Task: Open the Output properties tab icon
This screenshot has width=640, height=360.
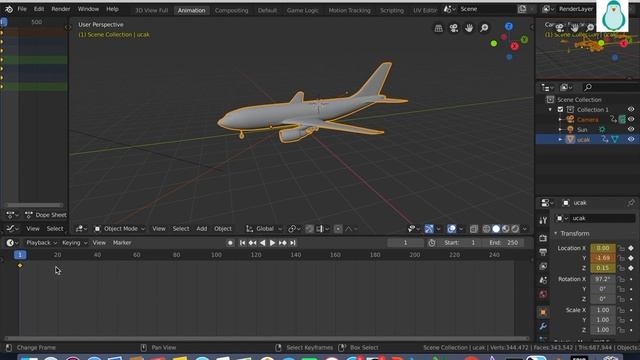Action: point(543,252)
